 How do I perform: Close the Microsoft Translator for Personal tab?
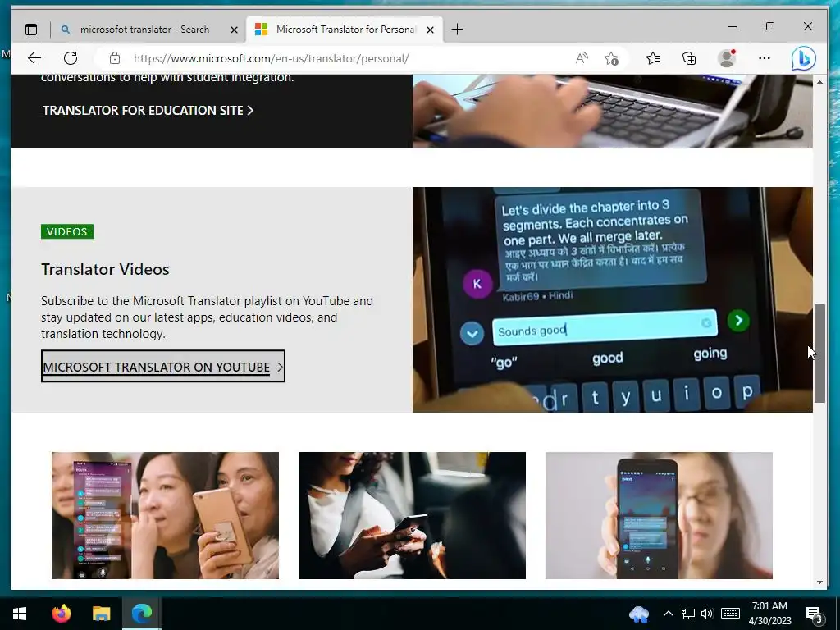pyautogui.click(x=430, y=30)
